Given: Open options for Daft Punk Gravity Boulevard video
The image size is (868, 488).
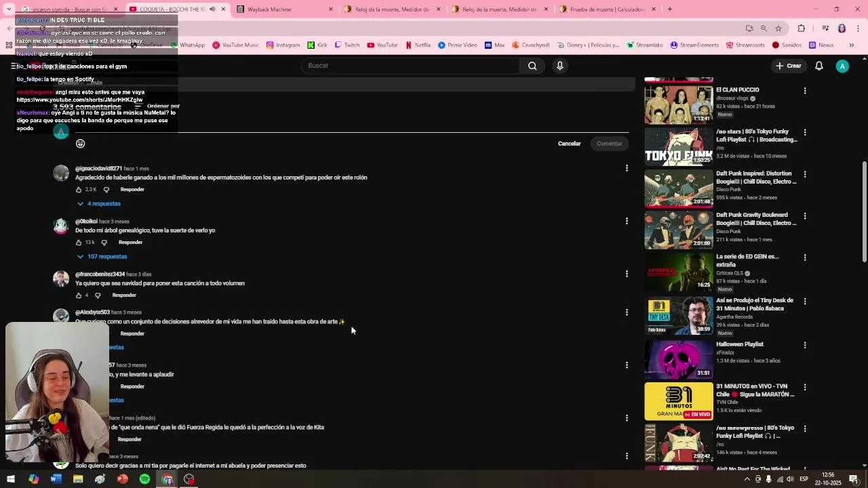Looking at the screenshot, I should pos(805,216).
